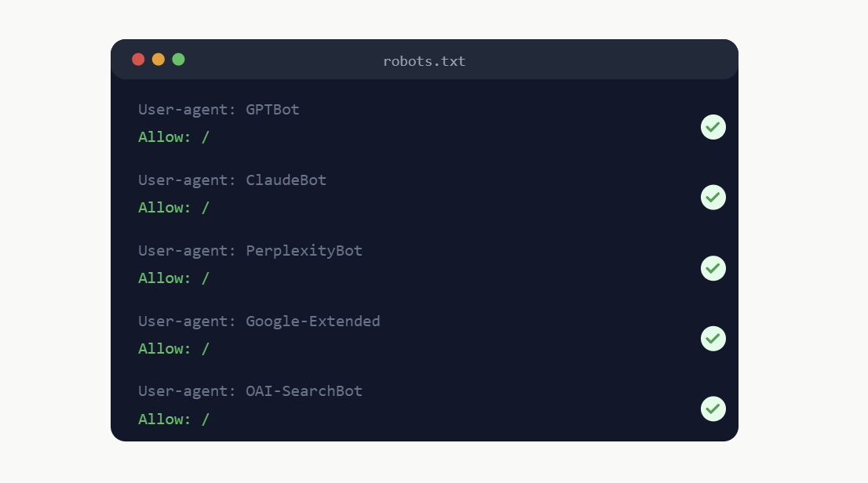Click the Allow: / line under ClaudeBot
Viewport: 868px width, 483px height.
click(173, 208)
